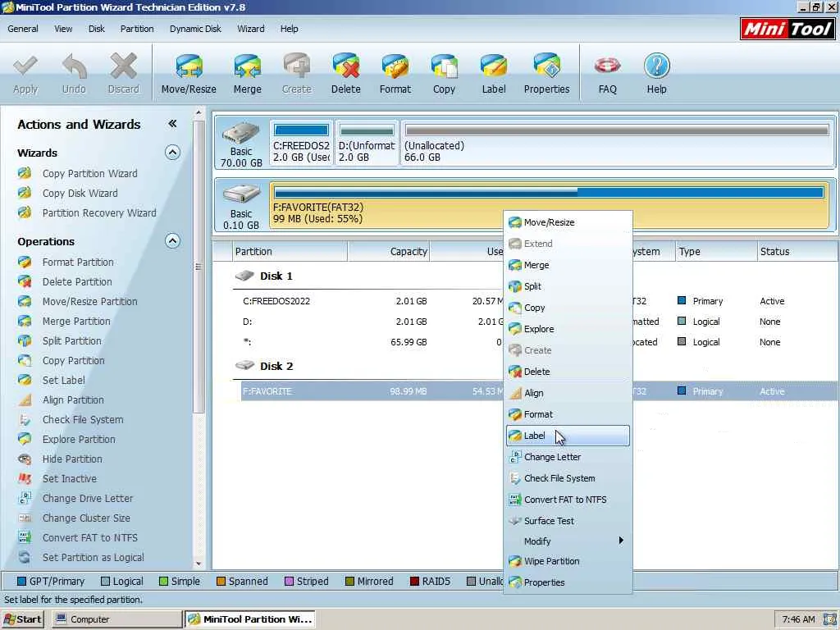Viewport: 840px width, 630px height.
Task: Choose Surface Test in context menu
Action: tap(568, 521)
